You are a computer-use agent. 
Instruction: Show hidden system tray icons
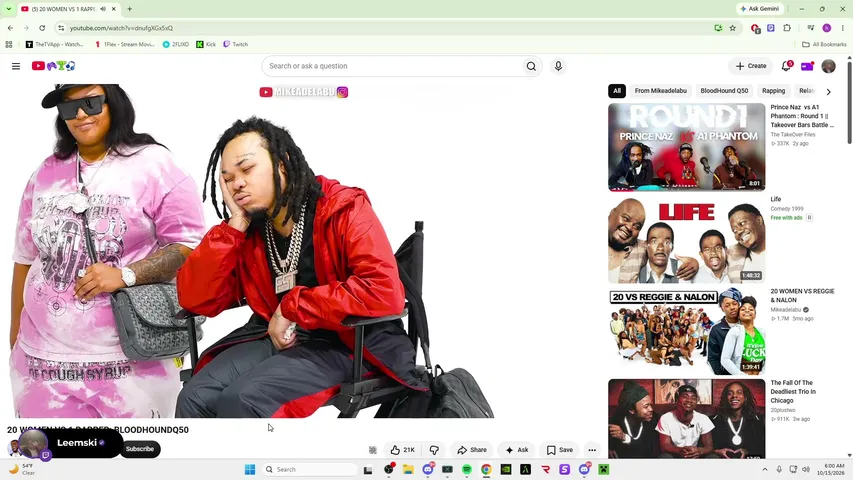[x=764, y=469]
